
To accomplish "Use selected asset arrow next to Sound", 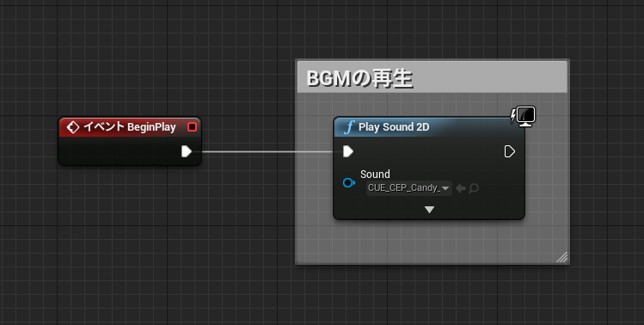I will [x=461, y=188].
